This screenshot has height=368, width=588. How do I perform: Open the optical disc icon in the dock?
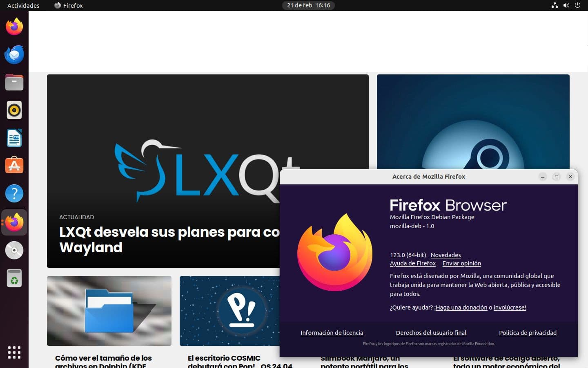(14, 250)
